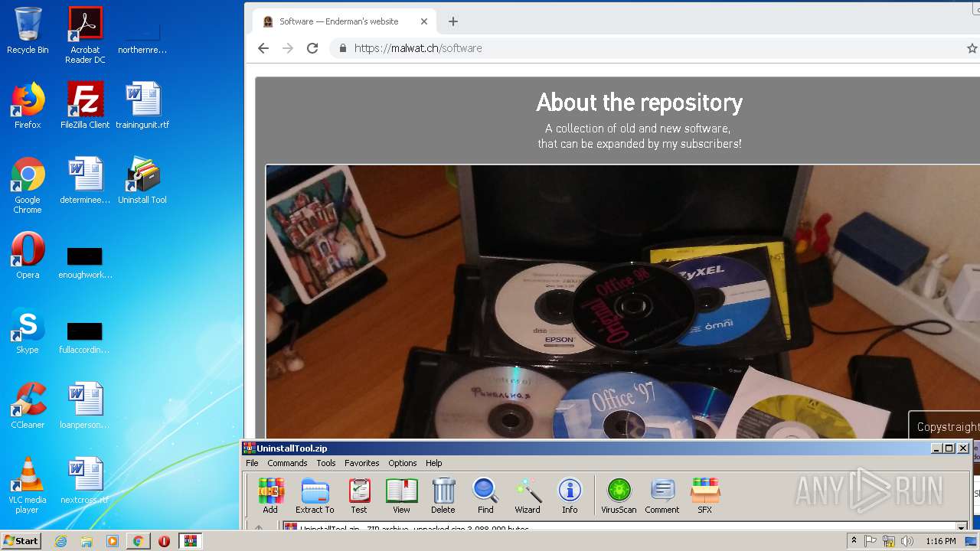This screenshot has width=980, height=551.
Task: Open Windows Media Player taskbar icon
Action: (113, 541)
